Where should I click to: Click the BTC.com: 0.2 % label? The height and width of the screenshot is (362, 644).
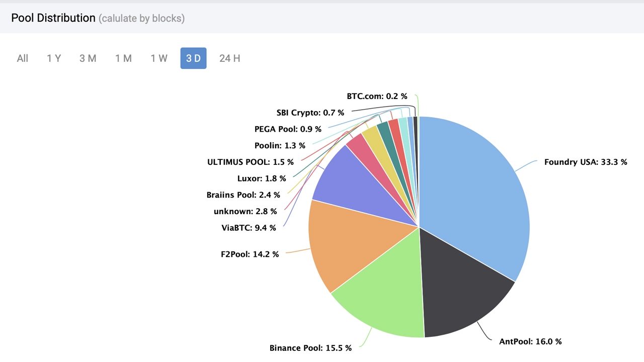click(x=377, y=96)
